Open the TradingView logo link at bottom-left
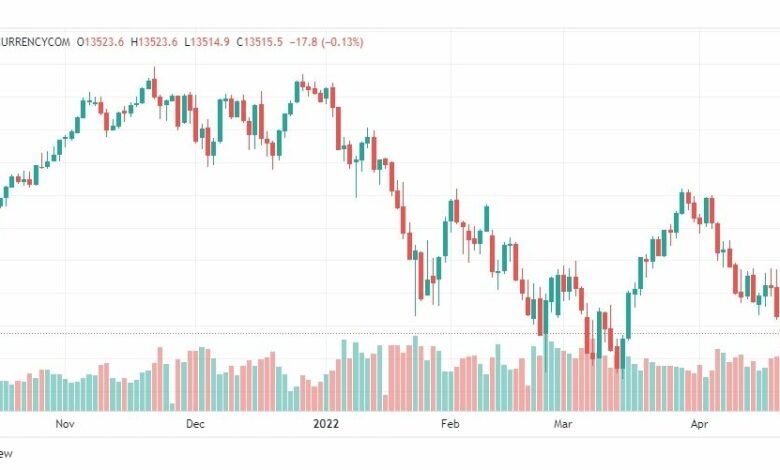This screenshot has width=780, height=470. coord(6,453)
